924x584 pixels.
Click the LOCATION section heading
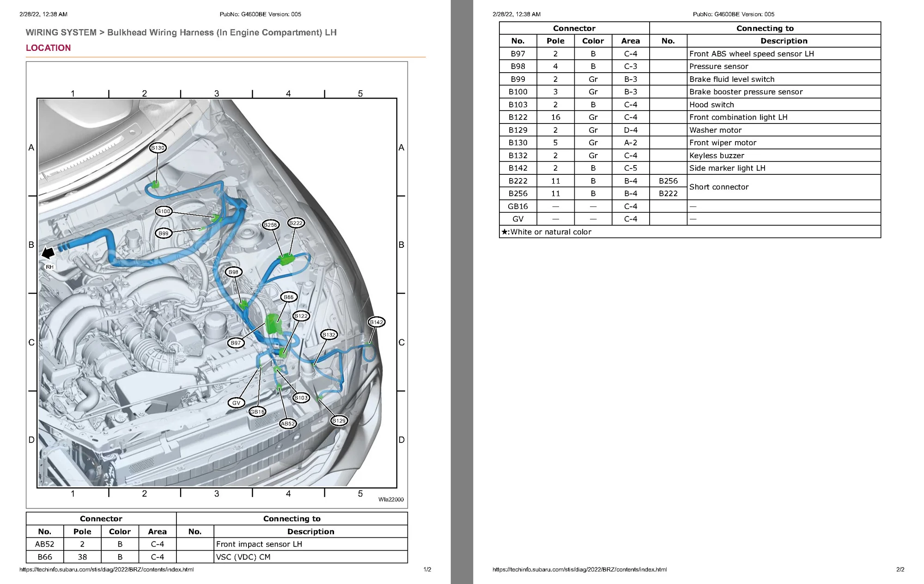(49, 48)
